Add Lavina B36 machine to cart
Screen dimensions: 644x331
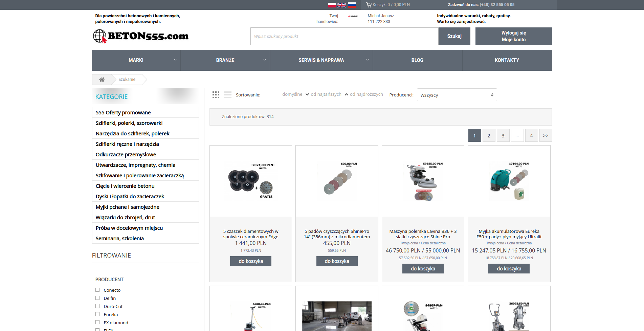point(423,268)
